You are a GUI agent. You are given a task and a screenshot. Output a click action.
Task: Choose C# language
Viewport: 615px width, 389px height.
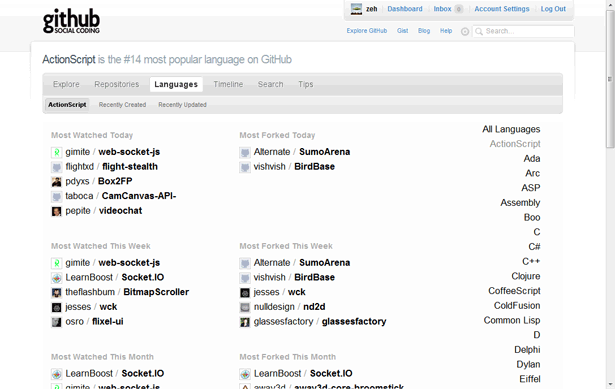(x=534, y=247)
